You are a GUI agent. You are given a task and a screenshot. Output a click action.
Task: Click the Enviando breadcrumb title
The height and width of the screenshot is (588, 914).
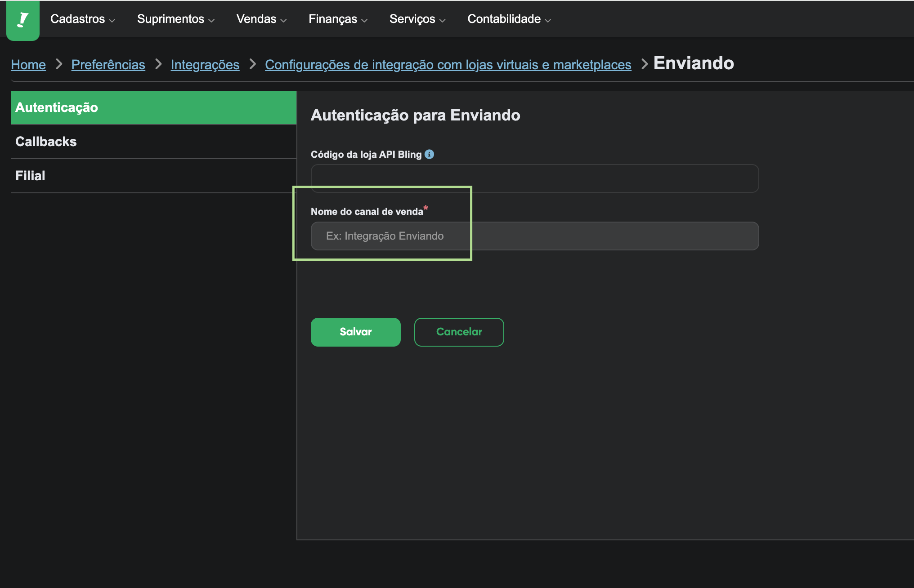694,63
